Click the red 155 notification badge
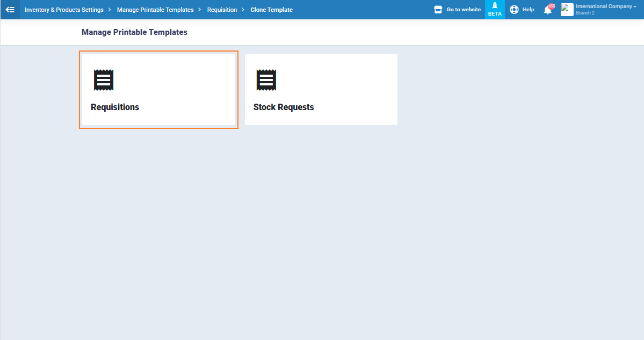This screenshot has height=340, width=644. [x=552, y=6]
